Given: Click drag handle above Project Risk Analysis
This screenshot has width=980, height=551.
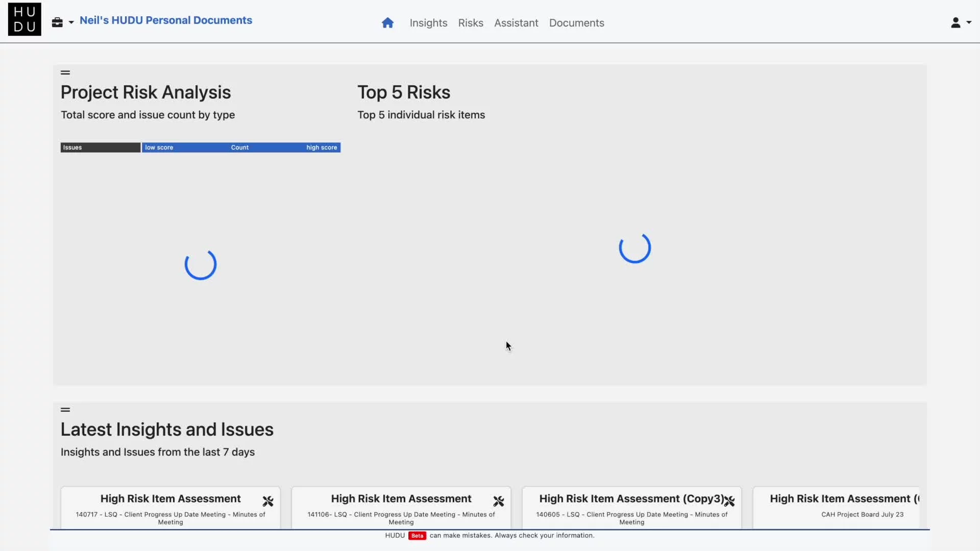Looking at the screenshot, I should click(x=65, y=73).
